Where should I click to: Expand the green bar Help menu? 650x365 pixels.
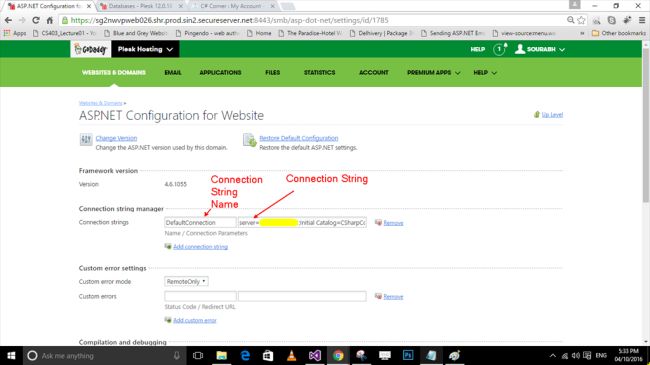pos(485,72)
